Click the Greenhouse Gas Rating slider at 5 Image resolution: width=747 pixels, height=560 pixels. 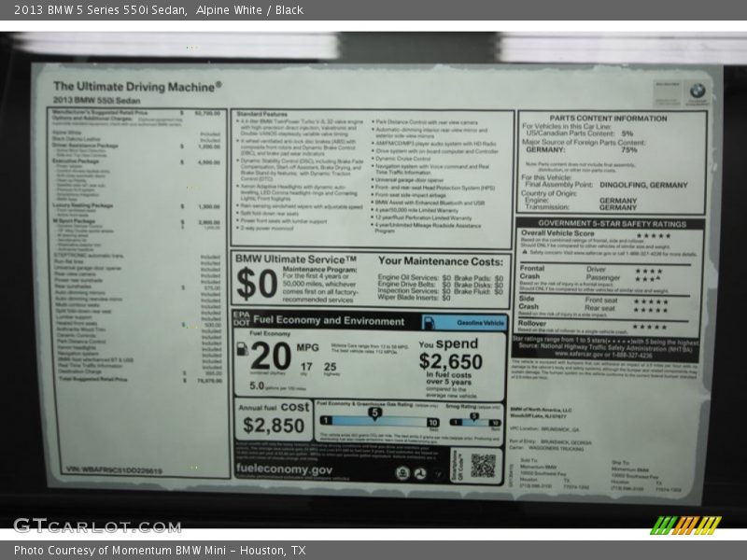[373, 412]
